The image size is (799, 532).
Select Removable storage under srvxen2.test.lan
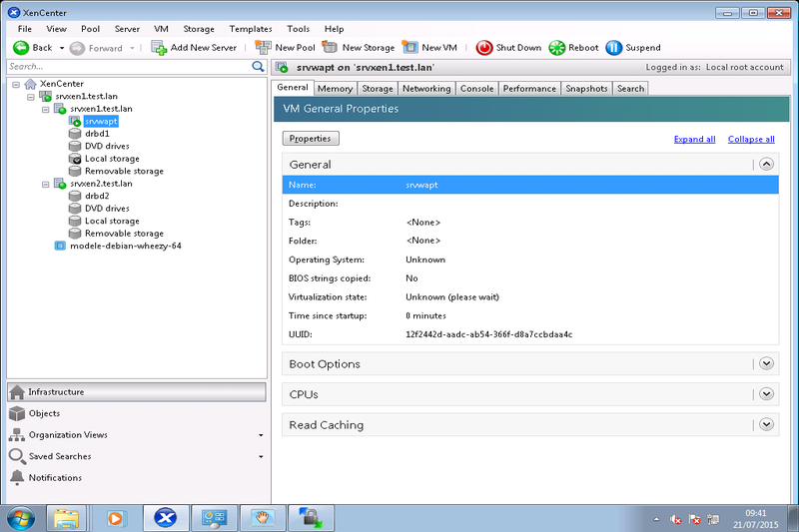(124, 234)
